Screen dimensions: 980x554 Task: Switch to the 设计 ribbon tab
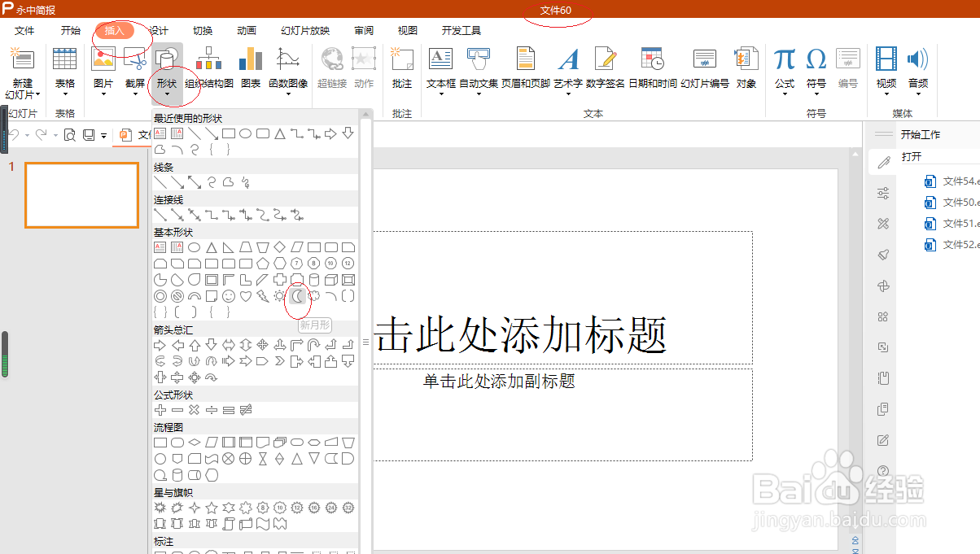(x=160, y=30)
